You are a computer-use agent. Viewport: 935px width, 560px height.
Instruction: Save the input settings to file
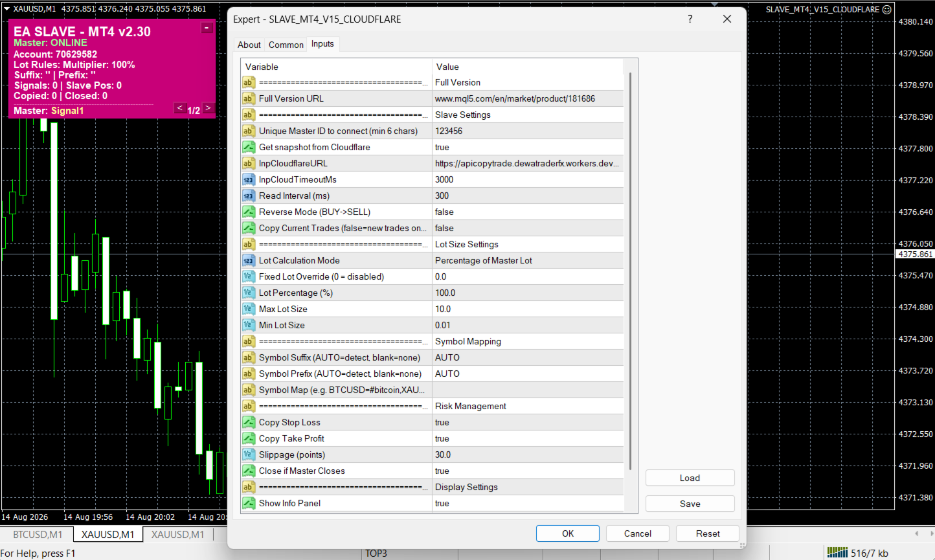click(x=690, y=504)
